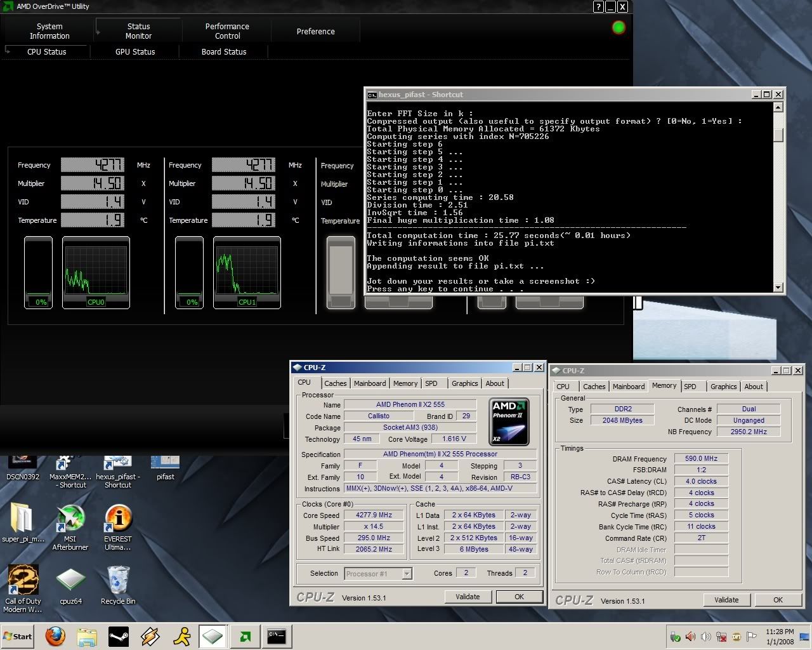The width and height of the screenshot is (812, 650).
Task: Open the Recycle Bin
Action: point(118,585)
